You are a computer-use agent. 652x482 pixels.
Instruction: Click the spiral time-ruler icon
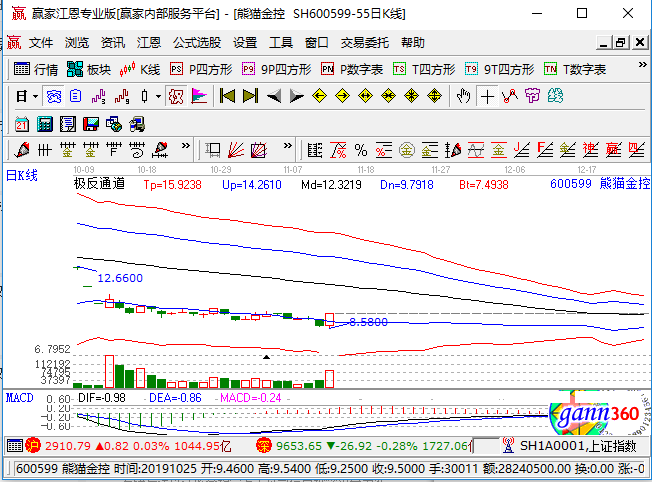(x=137, y=150)
